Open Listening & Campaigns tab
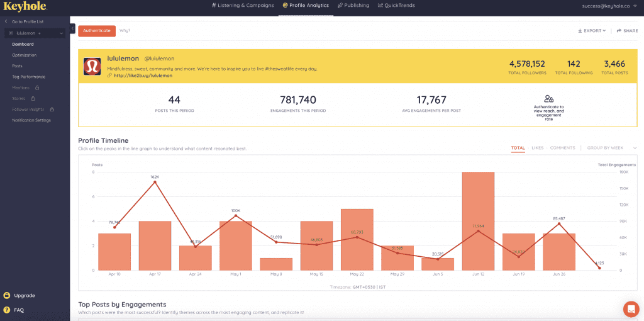 (x=243, y=5)
